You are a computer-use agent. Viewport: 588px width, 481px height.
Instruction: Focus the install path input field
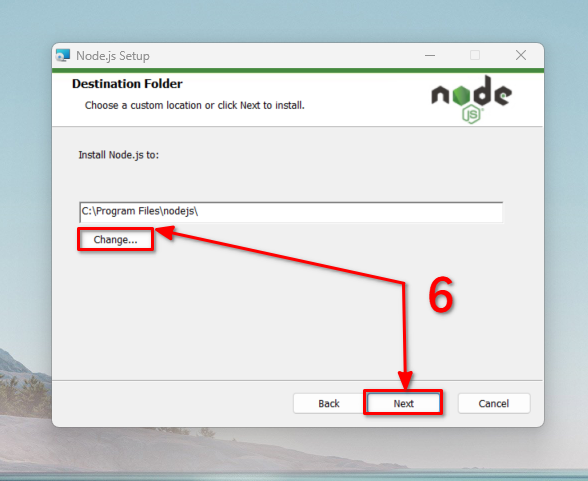[291, 212]
